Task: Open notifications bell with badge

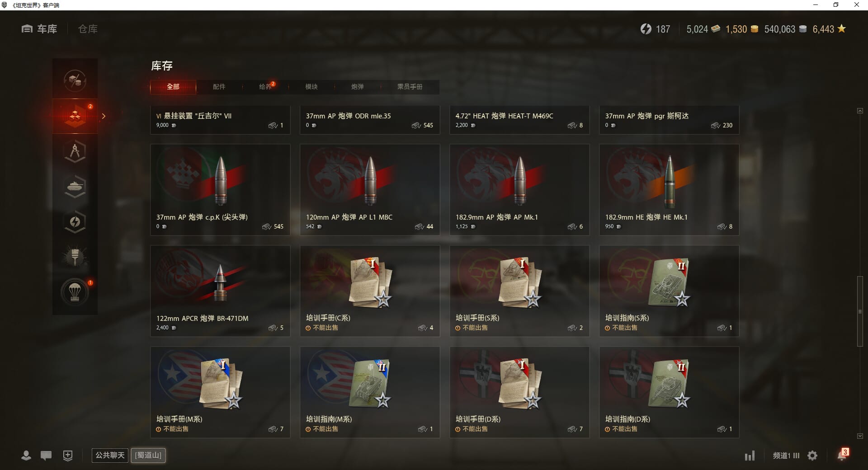Action: (x=843, y=454)
